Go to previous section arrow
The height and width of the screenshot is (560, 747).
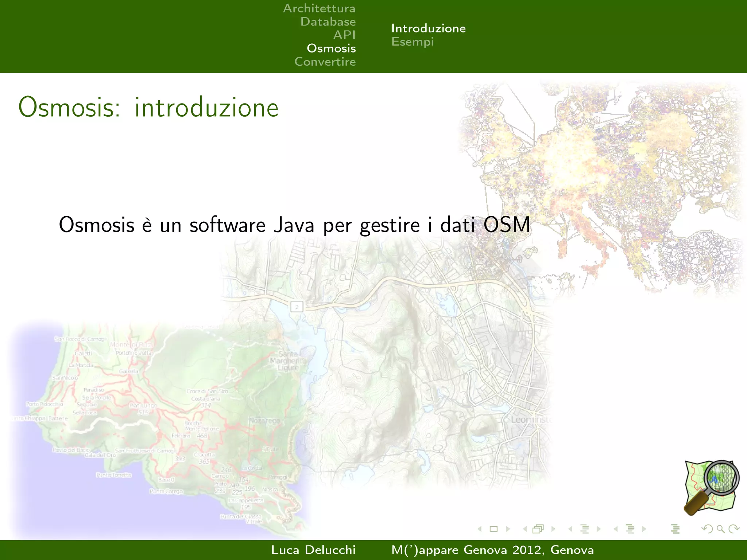[616, 529]
